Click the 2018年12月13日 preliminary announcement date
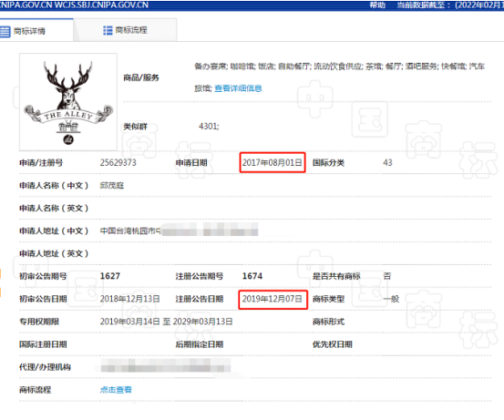Image resolution: width=504 pixels, height=420 pixels. coord(129,299)
